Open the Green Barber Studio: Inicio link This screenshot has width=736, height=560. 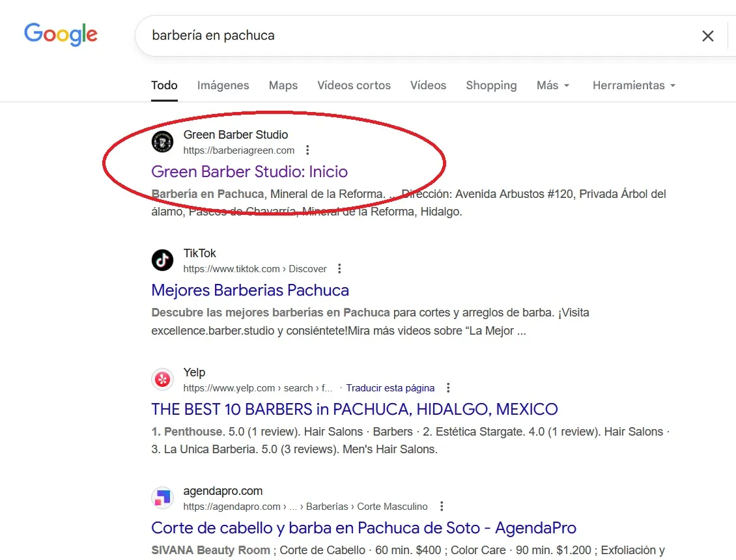tap(249, 172)
